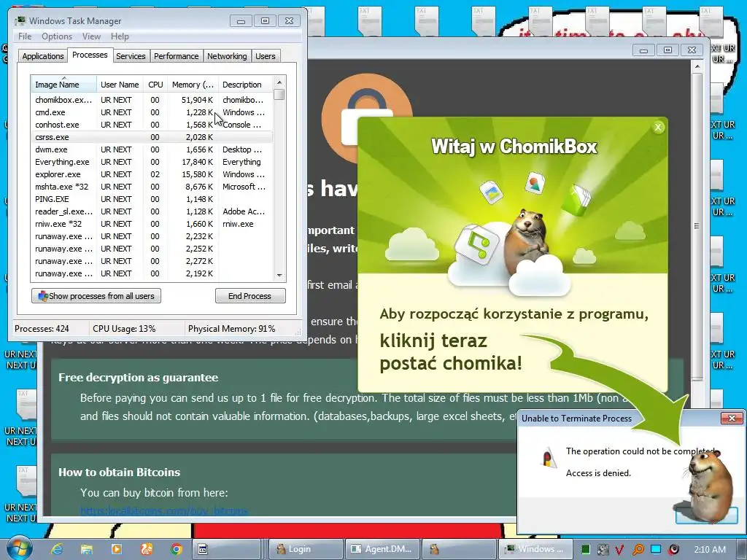Open Windows Media Player from the taskbar
This screenshot has width=747, height=560.
click(116, 549)
